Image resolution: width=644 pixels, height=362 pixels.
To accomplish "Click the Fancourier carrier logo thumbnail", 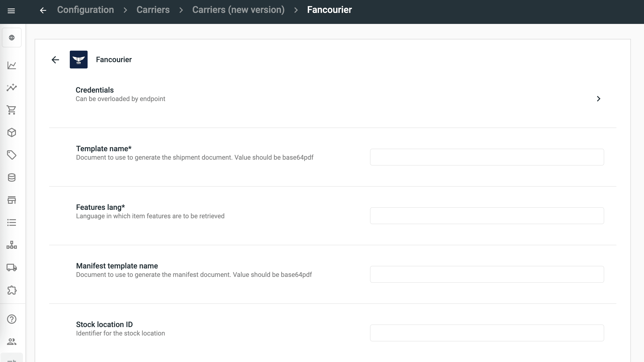I will pos(78,60).
